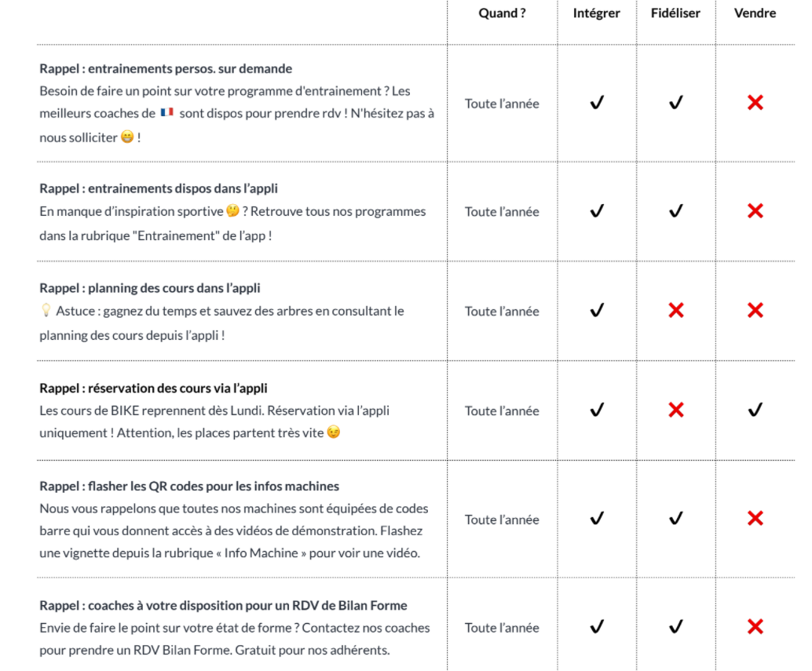
Task: Click Toute l'année cell in Bilan Forme row
Action: (x=502, y=627)
